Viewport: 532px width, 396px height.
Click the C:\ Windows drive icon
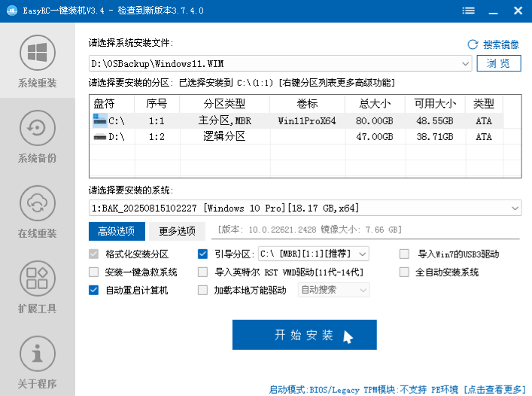(100, 120)
